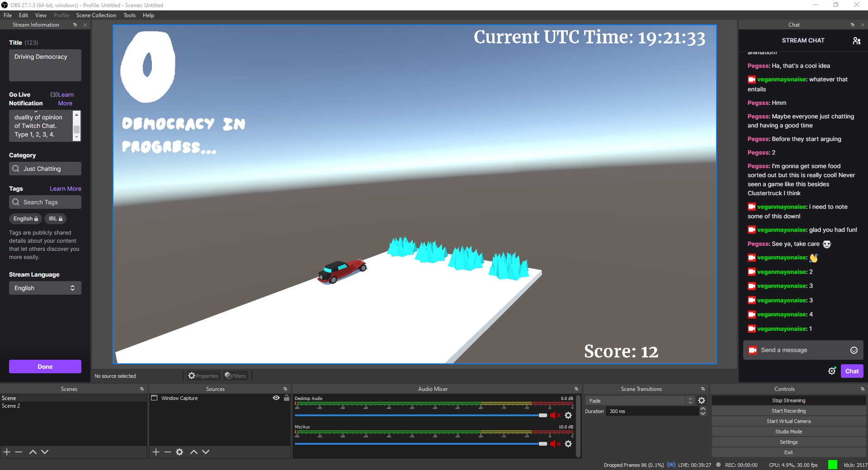Image resolution: width=868 pixels, height=470 pixels.
Task: Click Exit in Controls
Action: coord(789,452)
